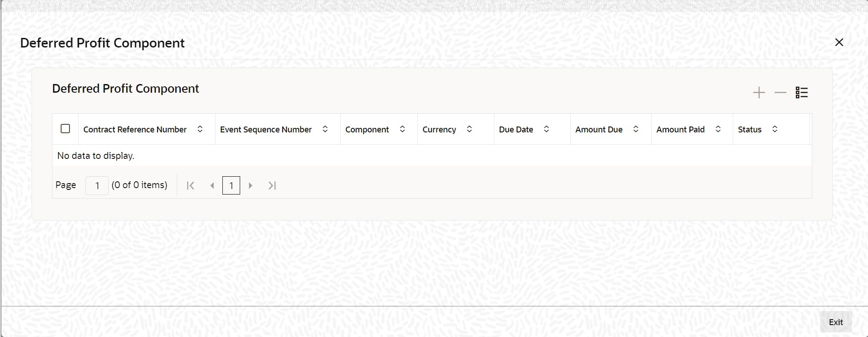
Task: Click the '(0 of 0 items)' text
Action: [x=140, y=185]
